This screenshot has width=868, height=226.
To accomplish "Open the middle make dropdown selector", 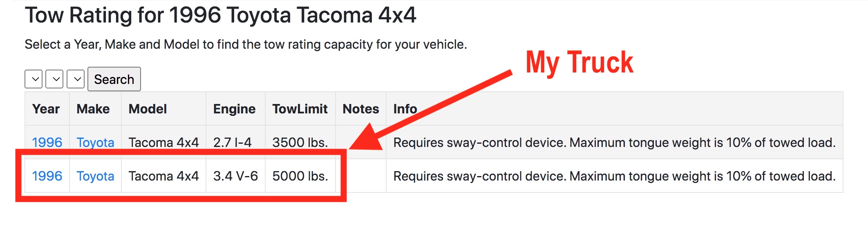I will 54,79.
